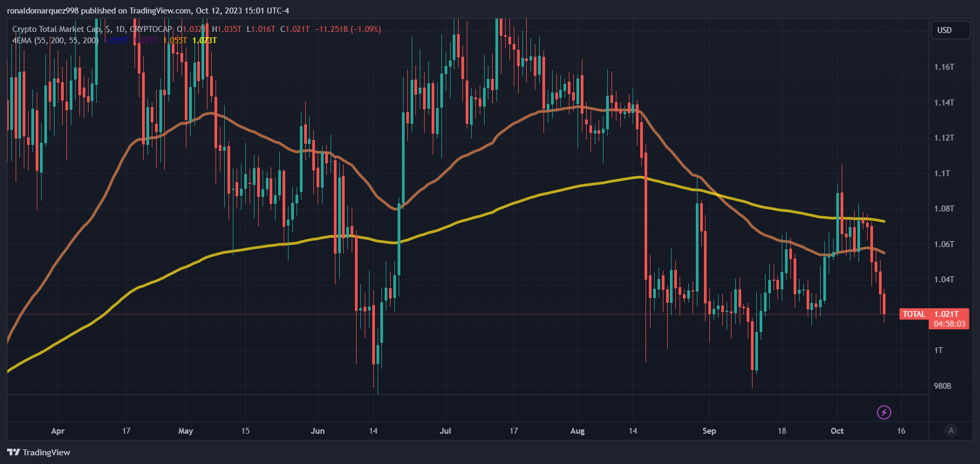Click the 1.06T price axis label
Screen dimensions: 980x464
pyautogui.click(x=944, y=244)
